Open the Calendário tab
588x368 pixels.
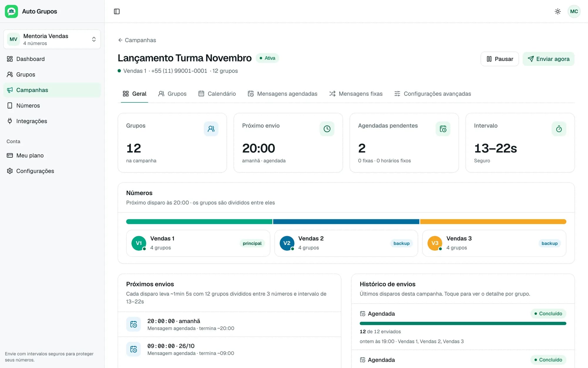(x=217, y=94)
